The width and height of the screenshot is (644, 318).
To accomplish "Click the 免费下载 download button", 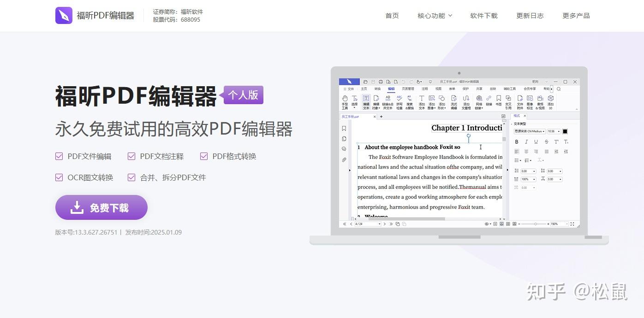I will pos(101,207).
